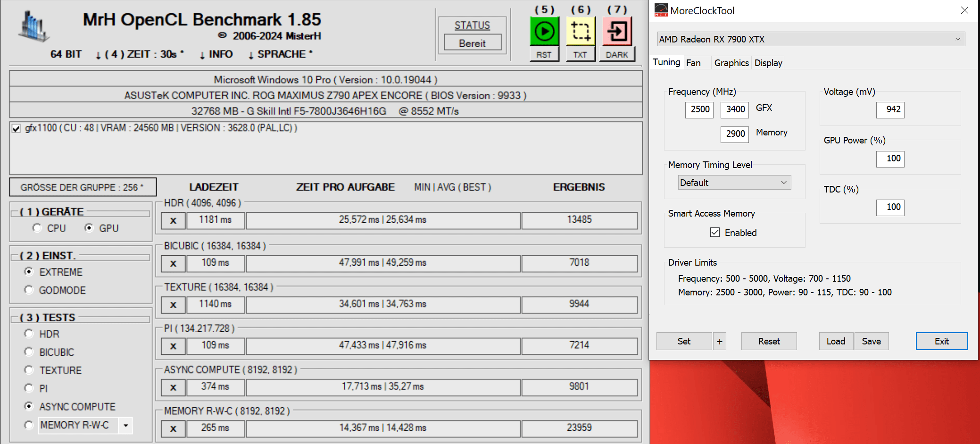Open AMD Radeon RX 7900 XTX dropdown

[811, 39]
